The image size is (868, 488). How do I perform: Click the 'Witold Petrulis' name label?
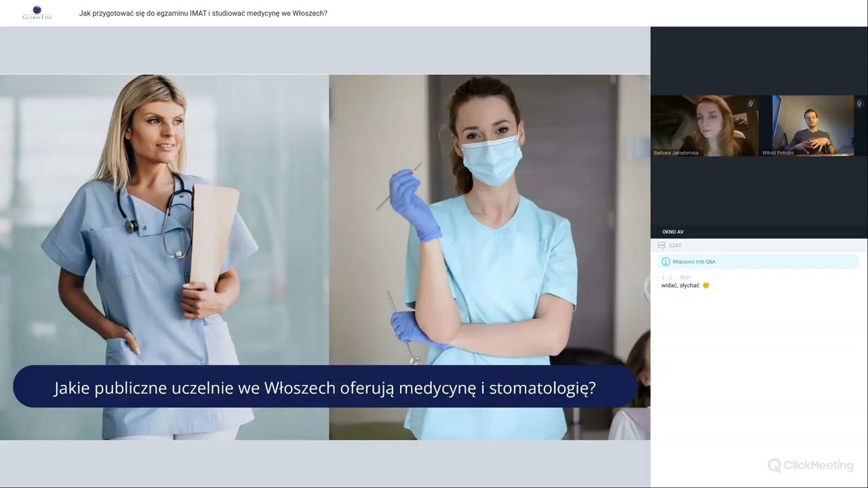click(x=778, y=153)
